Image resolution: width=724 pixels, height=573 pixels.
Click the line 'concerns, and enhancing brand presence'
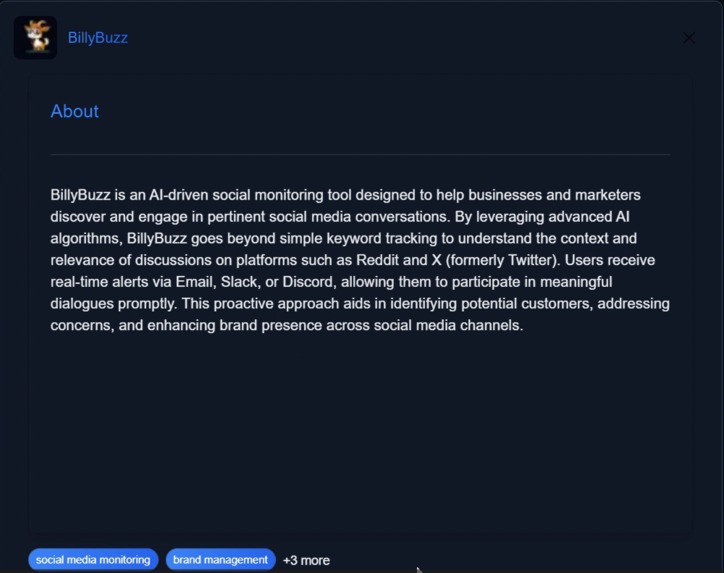point(287,325)
